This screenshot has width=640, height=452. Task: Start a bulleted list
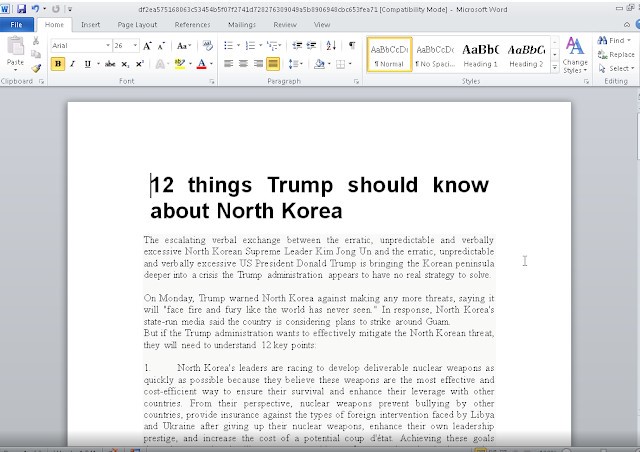[228, 46]
